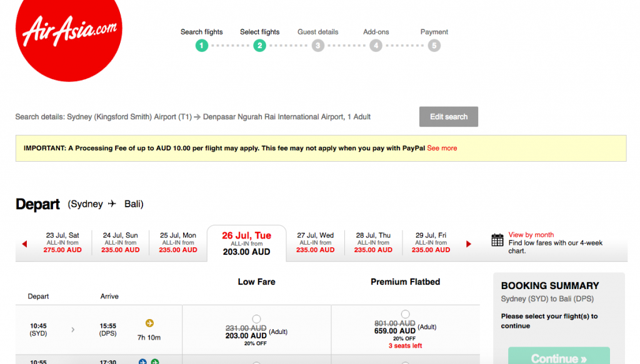Click the Payment step 5 circle
This screenshot has width=640, height=364.
434,45
